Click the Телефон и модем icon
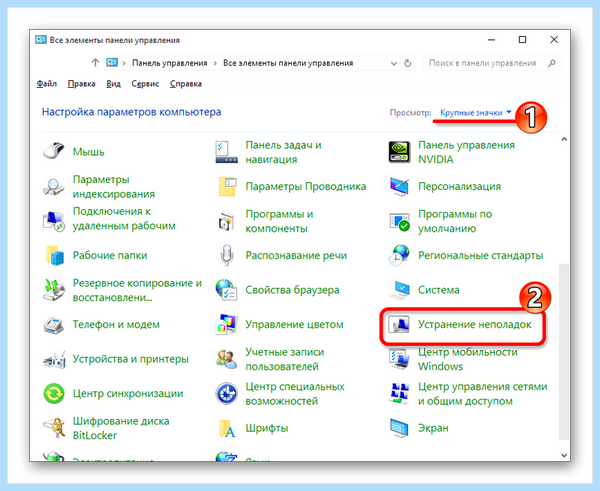Viewport: 600px width, 491px height. (54, 325)
